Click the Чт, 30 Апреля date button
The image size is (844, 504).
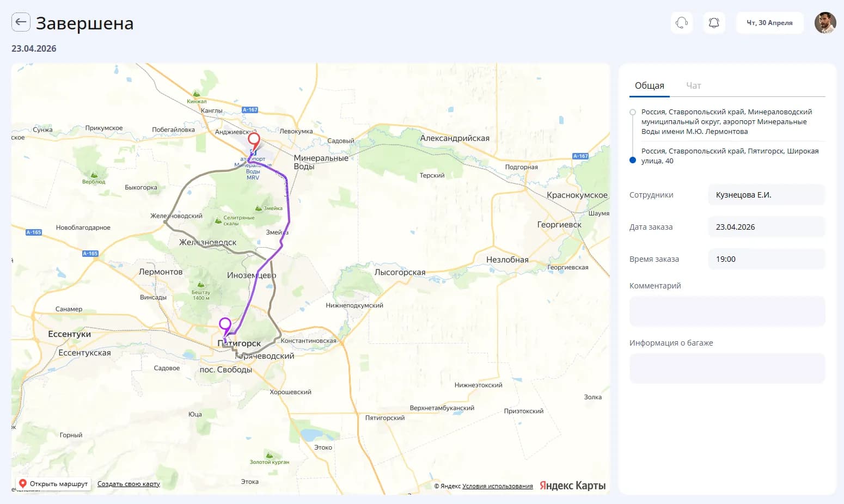click(769, 23)
